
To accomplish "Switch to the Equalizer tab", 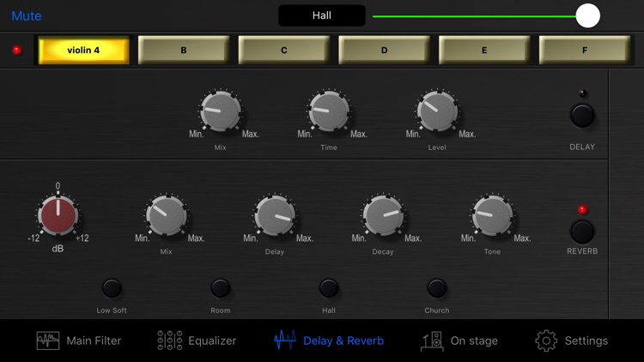I will tap(197, 341).
